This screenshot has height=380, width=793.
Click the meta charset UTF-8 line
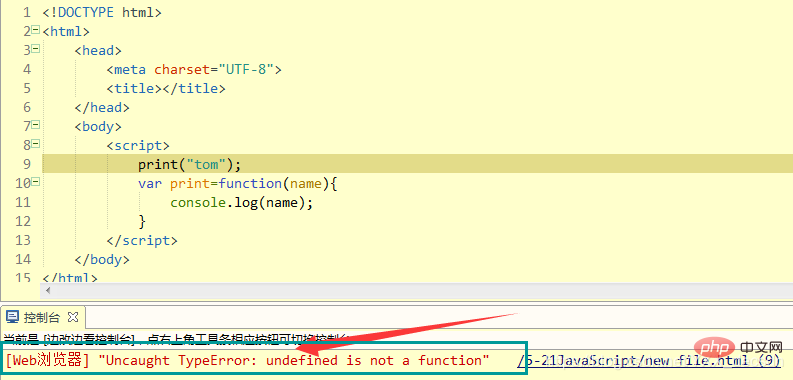(x=194, y=69)
